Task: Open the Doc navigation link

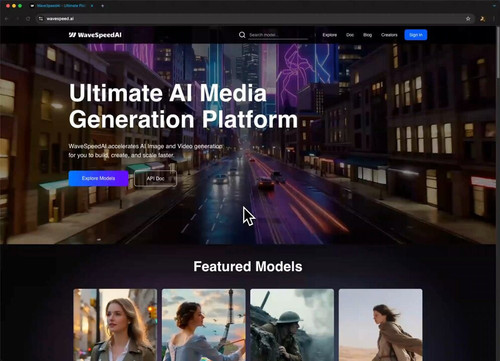Action: (x=350, y=35)
